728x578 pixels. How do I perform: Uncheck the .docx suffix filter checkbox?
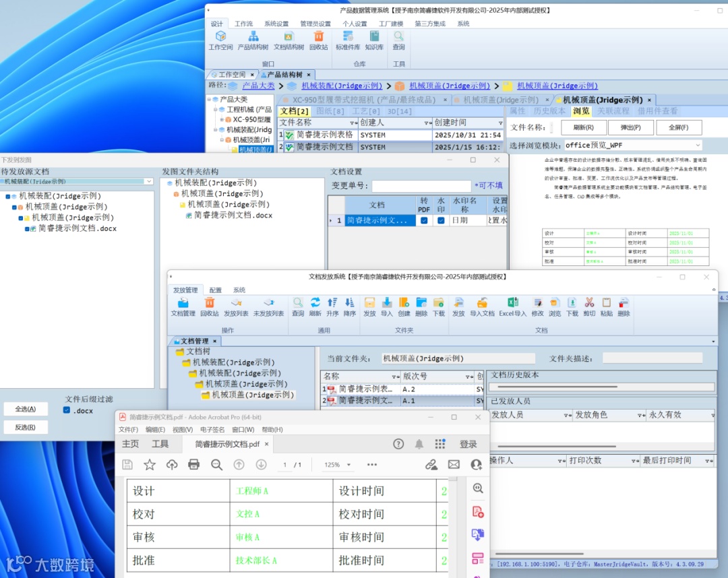coord(67,410)
